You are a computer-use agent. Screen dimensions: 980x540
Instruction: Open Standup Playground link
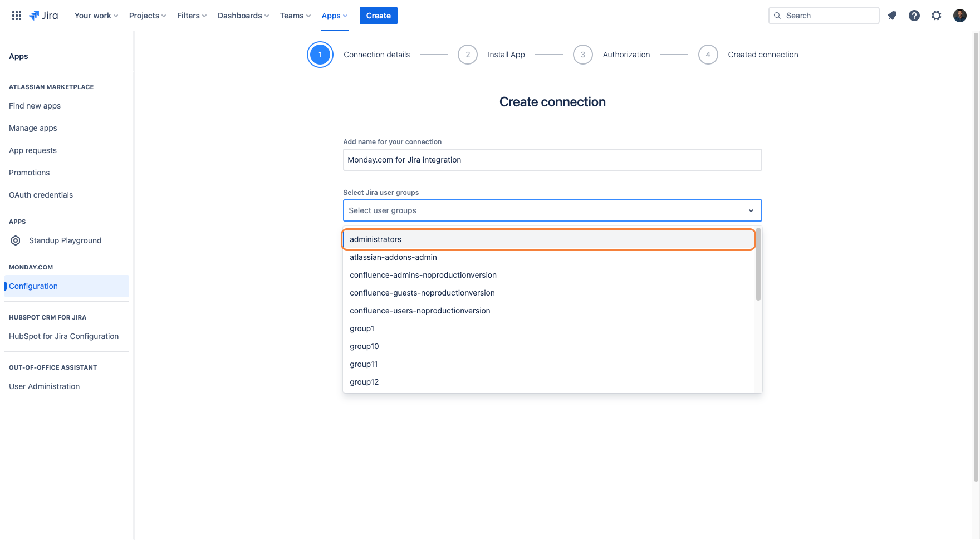pos(65,240)
